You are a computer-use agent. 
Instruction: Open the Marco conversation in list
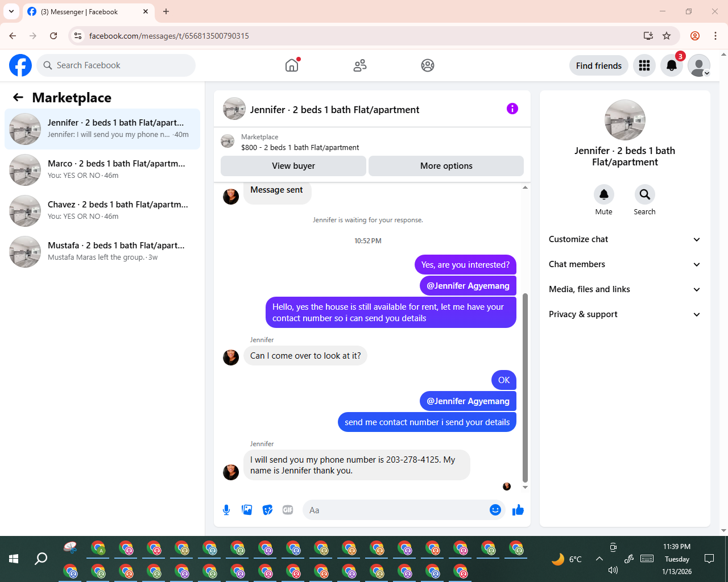(102, 170)
